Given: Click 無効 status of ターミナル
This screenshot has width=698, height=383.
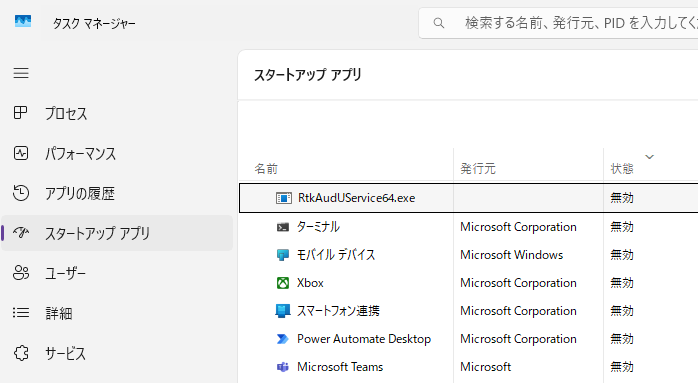Looking at the screenshot, I should click(x=622, y=227).
